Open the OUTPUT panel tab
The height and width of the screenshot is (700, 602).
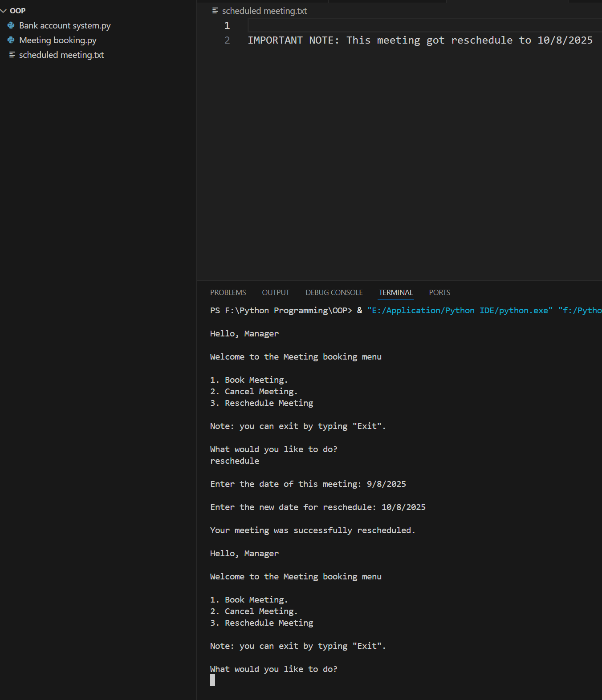pyautogui.click(x=276, y=292)
